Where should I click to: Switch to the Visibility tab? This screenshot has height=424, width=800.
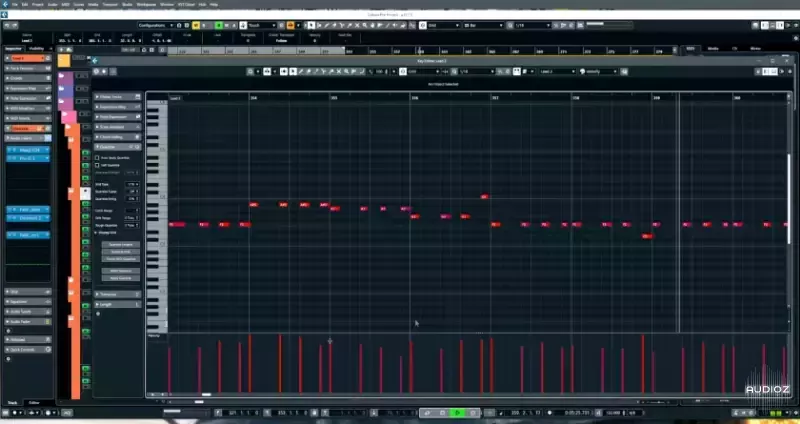37,48
